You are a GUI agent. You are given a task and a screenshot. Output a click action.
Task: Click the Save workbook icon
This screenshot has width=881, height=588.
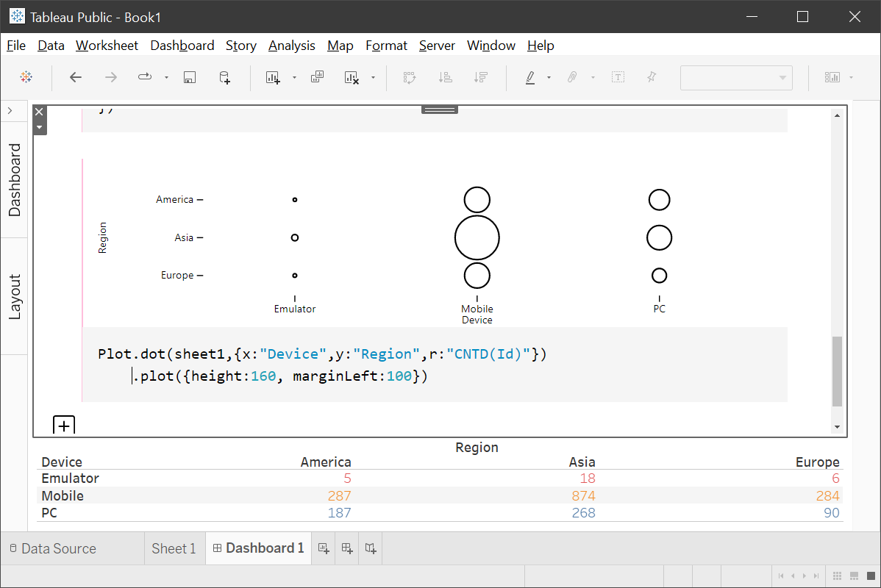(190, 77)
